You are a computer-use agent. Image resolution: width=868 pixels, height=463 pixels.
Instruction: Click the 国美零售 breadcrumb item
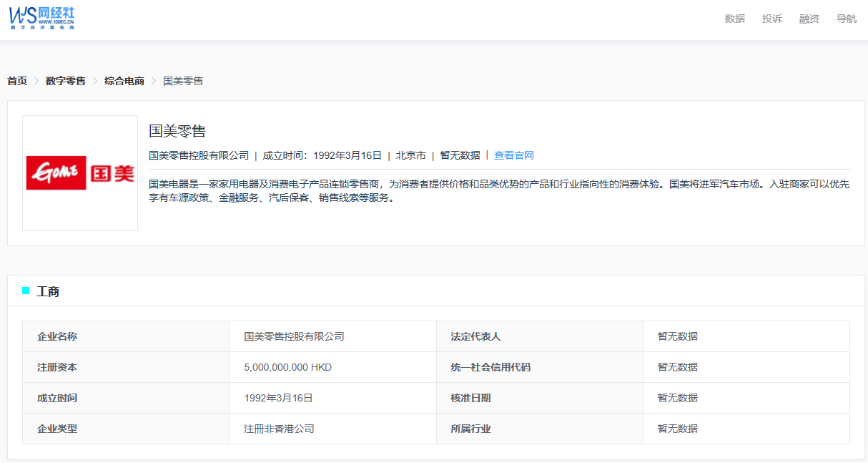point(183,81)
